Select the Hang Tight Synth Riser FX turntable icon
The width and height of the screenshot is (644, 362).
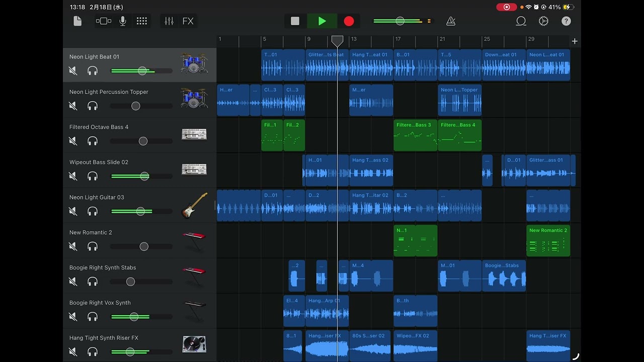[194, 345]
